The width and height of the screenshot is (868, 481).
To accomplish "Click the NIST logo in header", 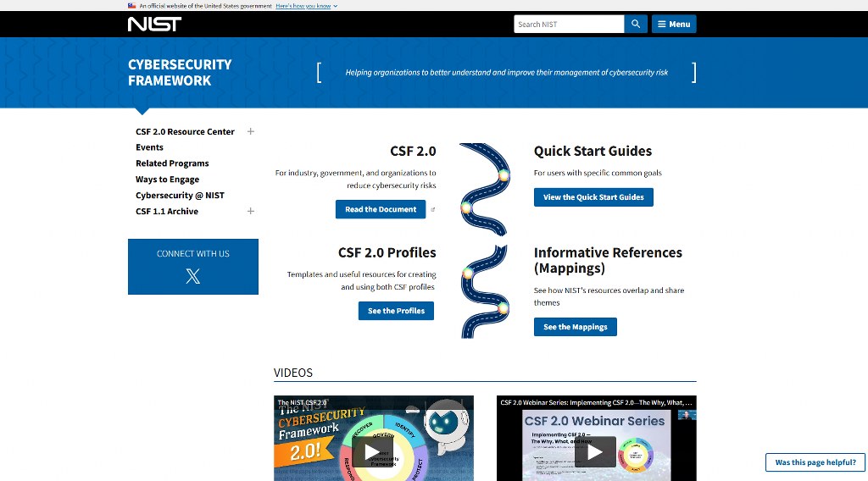I will 154,24.
